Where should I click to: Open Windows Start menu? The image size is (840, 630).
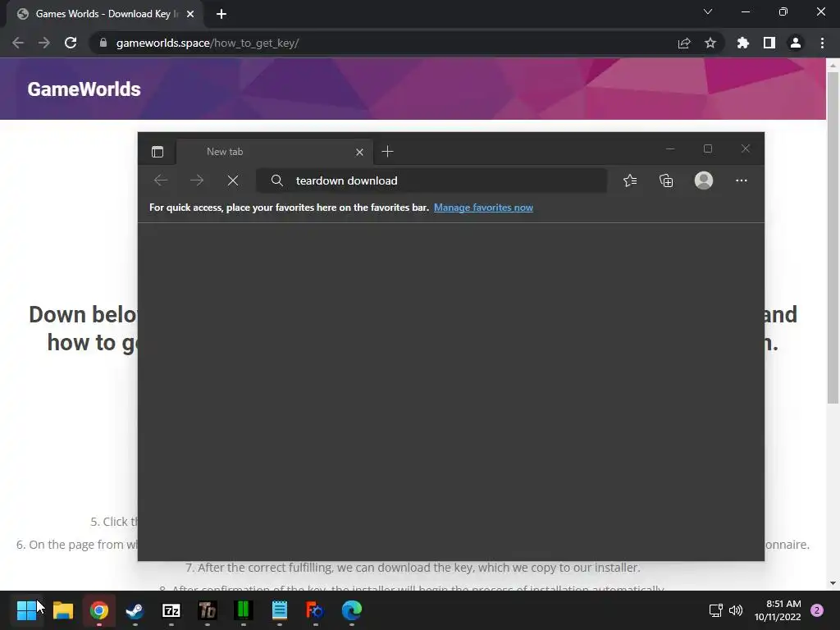27,610
